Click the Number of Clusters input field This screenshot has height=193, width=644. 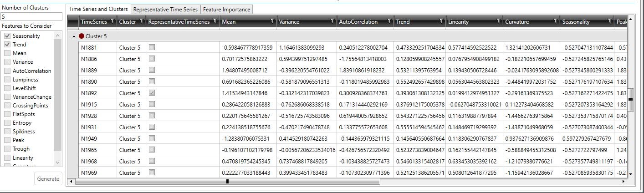pos(31,16)
